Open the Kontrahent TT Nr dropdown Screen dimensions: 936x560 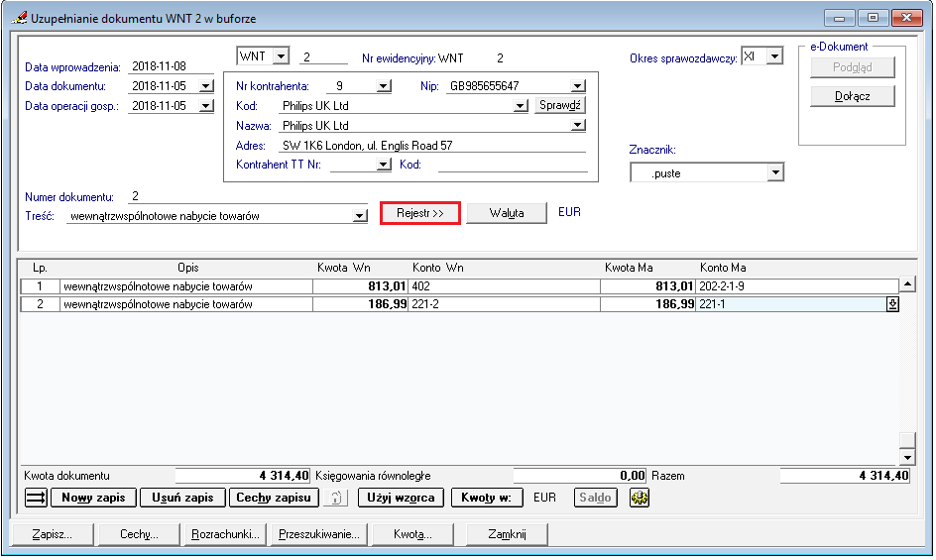(x=384, y=165)
